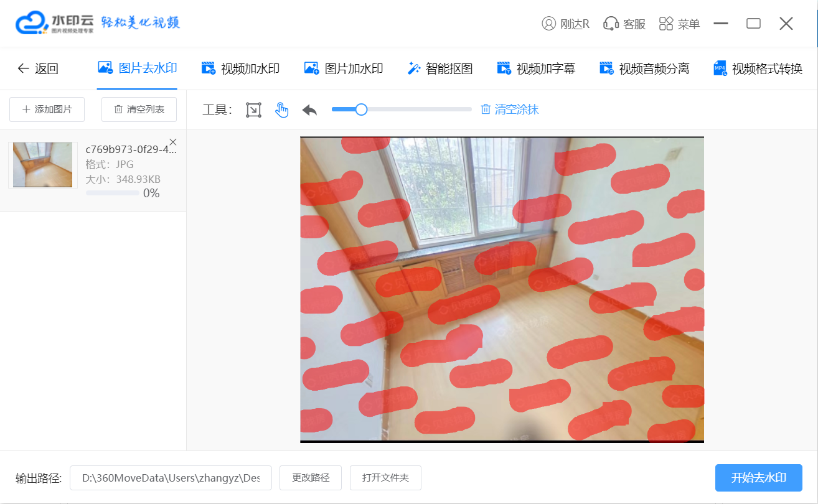Minimize the 水印云 window
The width and height of the screenshot is (818, 504).
pos(721,24)
